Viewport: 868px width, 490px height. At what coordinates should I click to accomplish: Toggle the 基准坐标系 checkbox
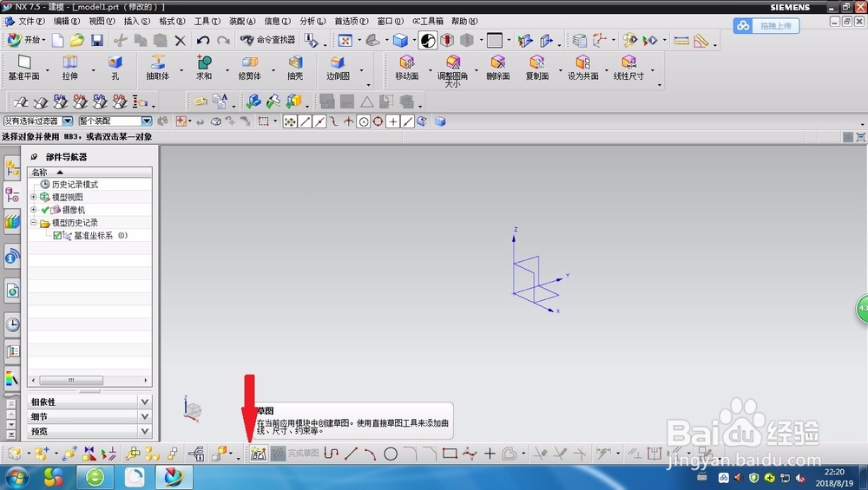click(57, 236)
